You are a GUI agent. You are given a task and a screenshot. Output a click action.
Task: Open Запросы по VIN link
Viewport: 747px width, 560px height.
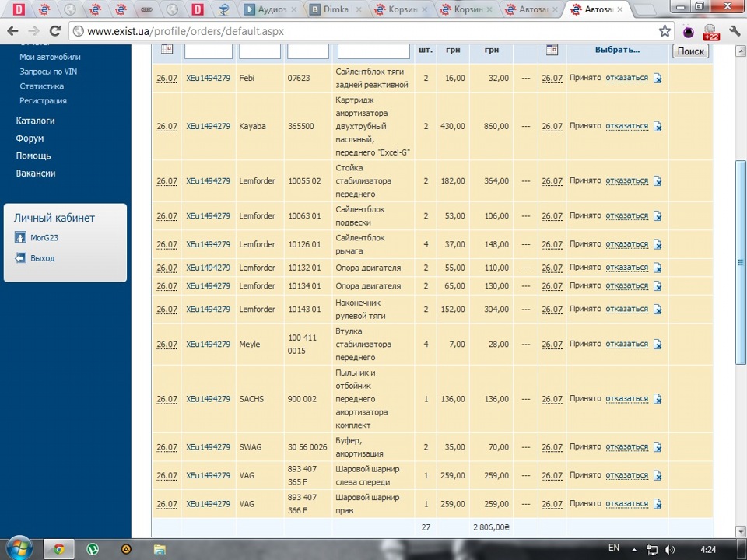point(48,72)
